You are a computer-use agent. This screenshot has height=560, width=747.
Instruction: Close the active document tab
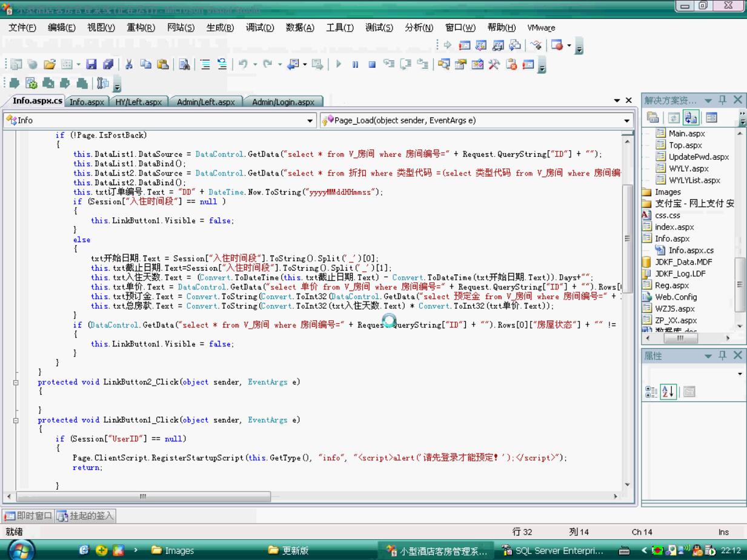pos(629,100)
